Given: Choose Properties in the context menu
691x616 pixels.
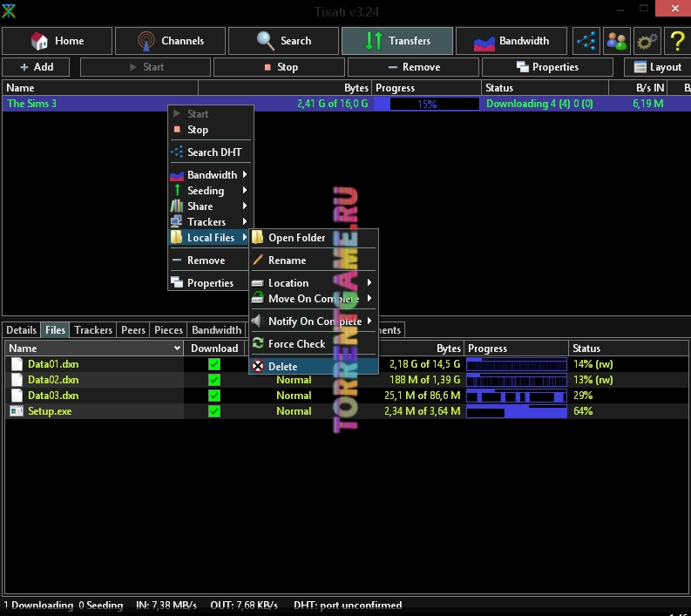Looking at the screenshot, I should pyautogui.click(x=209, y=283).
